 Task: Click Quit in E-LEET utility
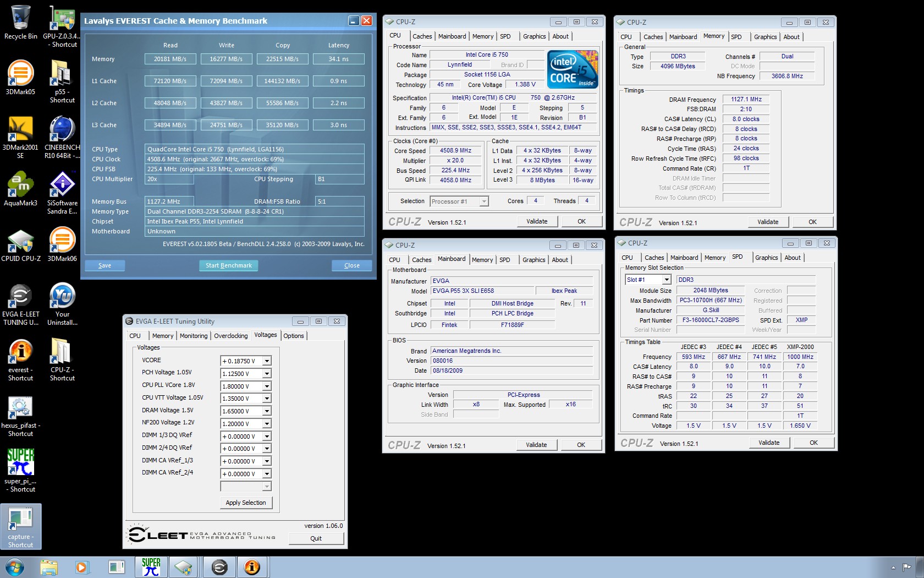pyautogui.click(x=316, y=538)
